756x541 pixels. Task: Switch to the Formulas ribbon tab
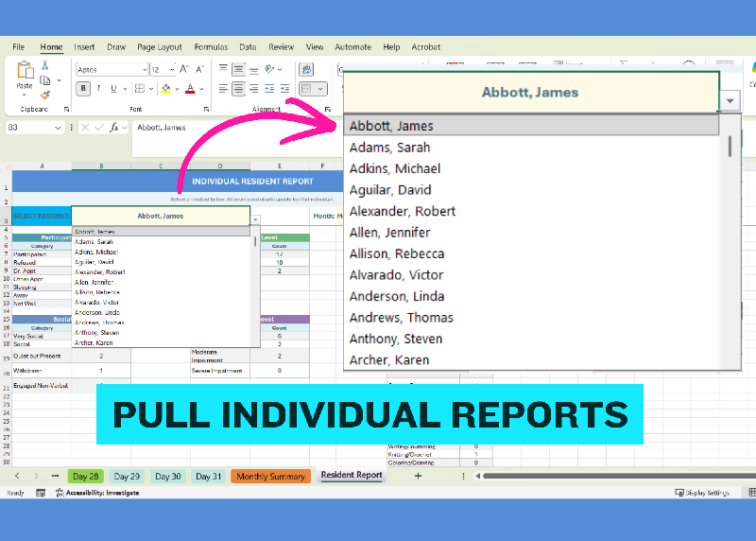(x=211, y=46)
